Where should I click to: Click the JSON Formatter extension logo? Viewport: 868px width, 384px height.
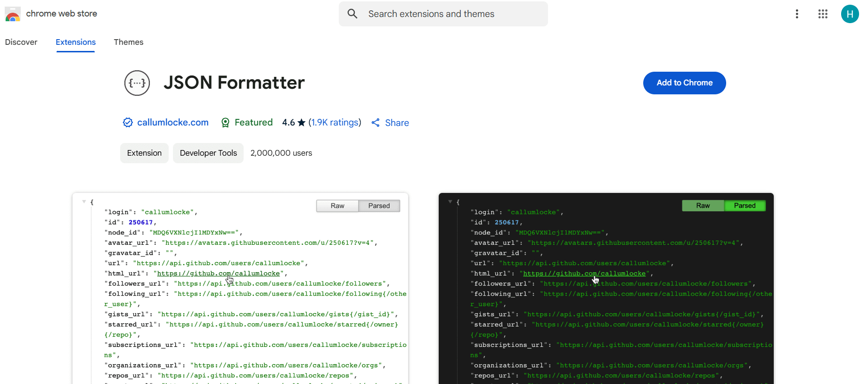(x=137, y=83)
